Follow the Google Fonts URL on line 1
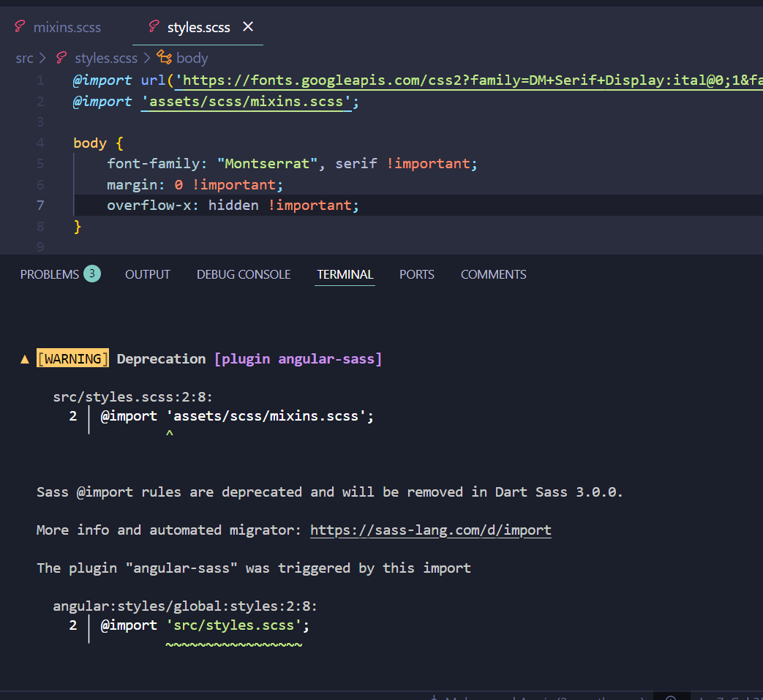This screenshot has width=763, height=700. [x=469, y=80]
